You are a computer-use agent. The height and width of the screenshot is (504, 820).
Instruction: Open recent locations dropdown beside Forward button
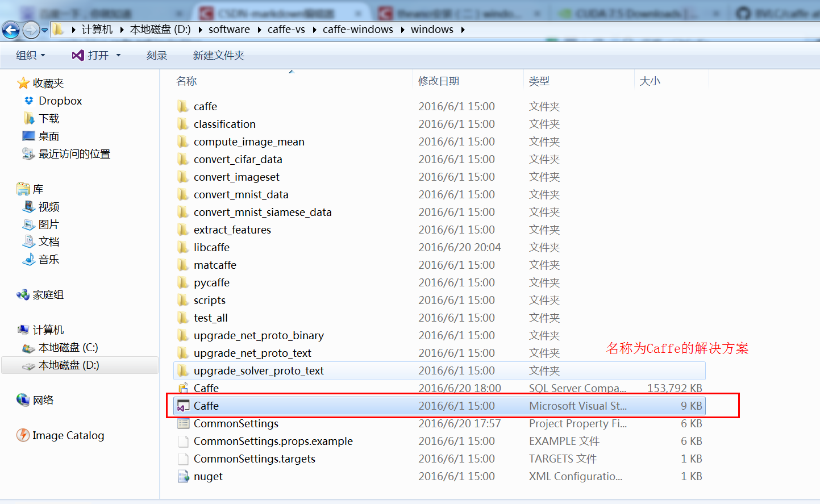tap(45, 30)
